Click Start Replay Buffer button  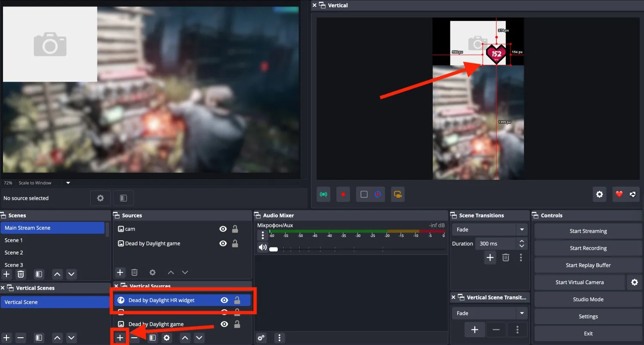click(x=588, y=265)
